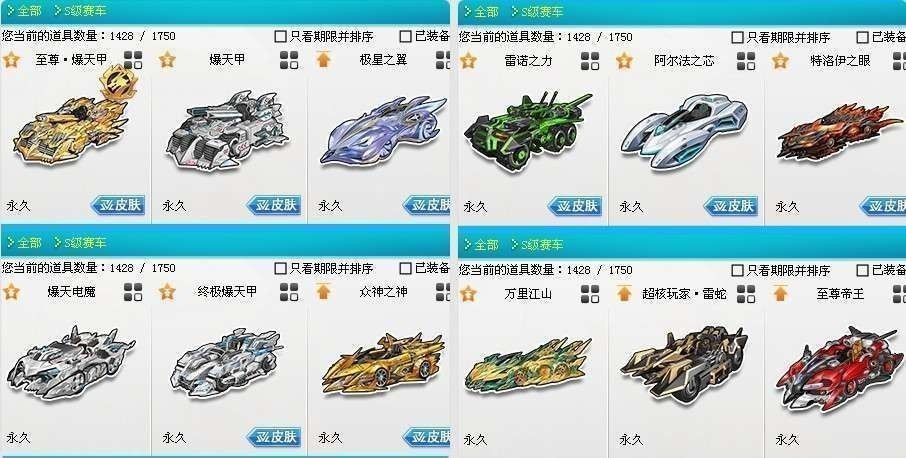Click the grid icon beside 阿尔法之芯
Image resolution: width=906 pixels, height=458 pixels.
coord(746,61)
